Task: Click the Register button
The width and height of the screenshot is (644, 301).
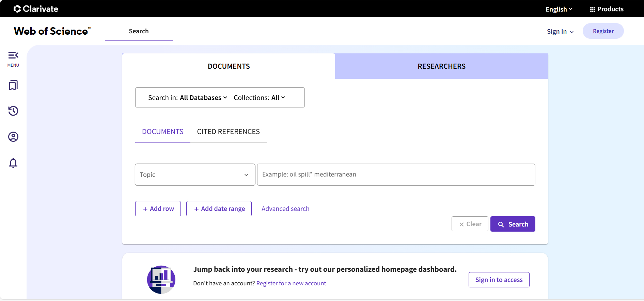Action: pyautogui.click(x=603, y=31)
